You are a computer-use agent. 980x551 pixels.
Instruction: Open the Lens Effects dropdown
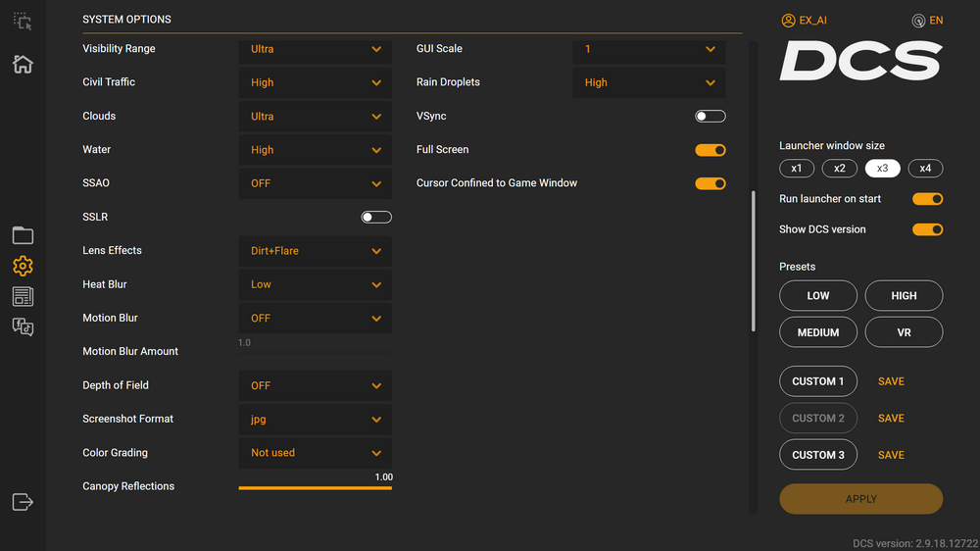pyautogui.click(x=315, y=251)
